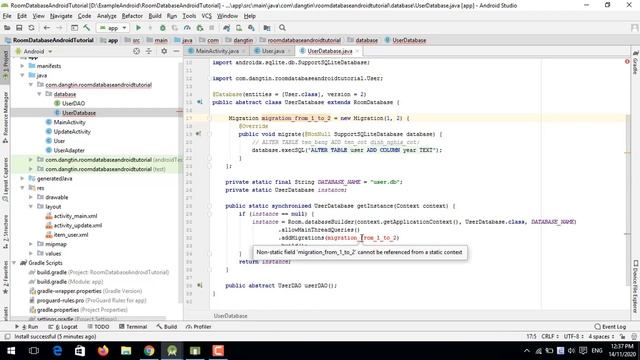Open the Navigate menu

(x=61, y=16)
